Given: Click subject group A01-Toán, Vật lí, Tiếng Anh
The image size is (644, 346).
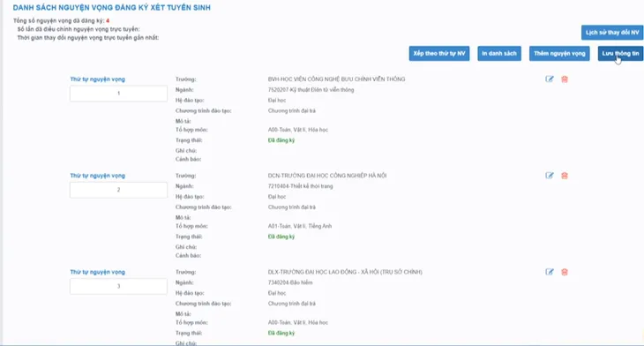Looking at the screenshot, I should pos(299,226).
